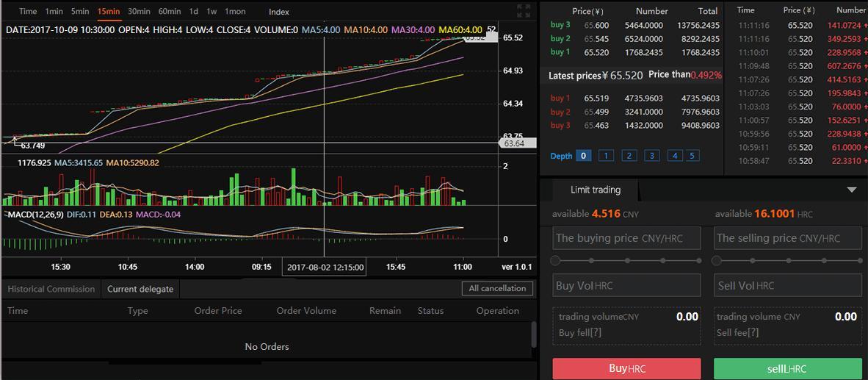Open the Index indicator menu

coord(279,12)
